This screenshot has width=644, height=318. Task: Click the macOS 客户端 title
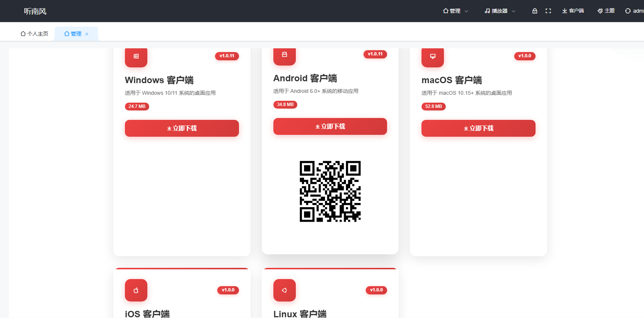452,80
